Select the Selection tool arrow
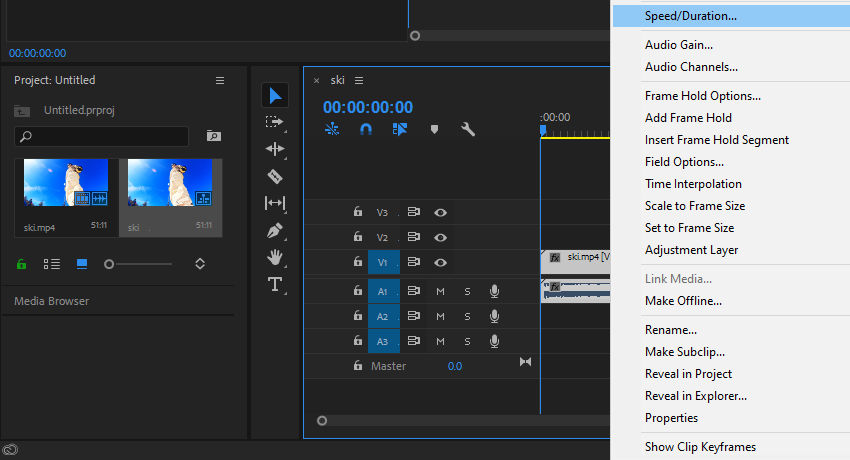The image size is (850, 460). tap(275, 95)
